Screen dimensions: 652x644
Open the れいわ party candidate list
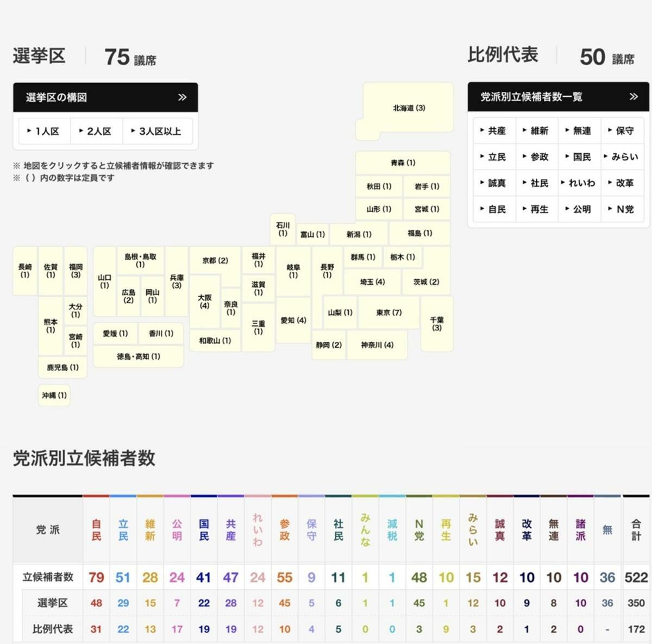(x=579, y=183)
